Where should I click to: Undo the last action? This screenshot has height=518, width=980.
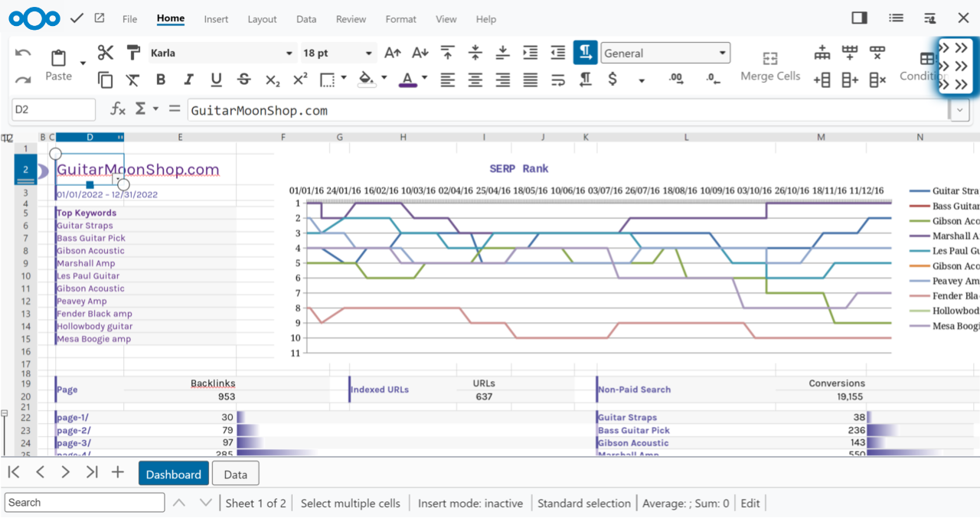[23, 53]
